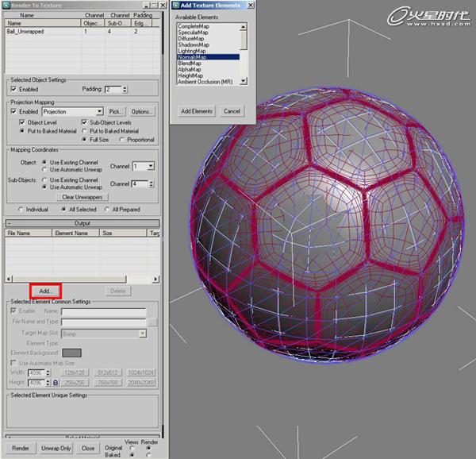Click the Close button at bottom
476x459 pixels.
[88, 448]
